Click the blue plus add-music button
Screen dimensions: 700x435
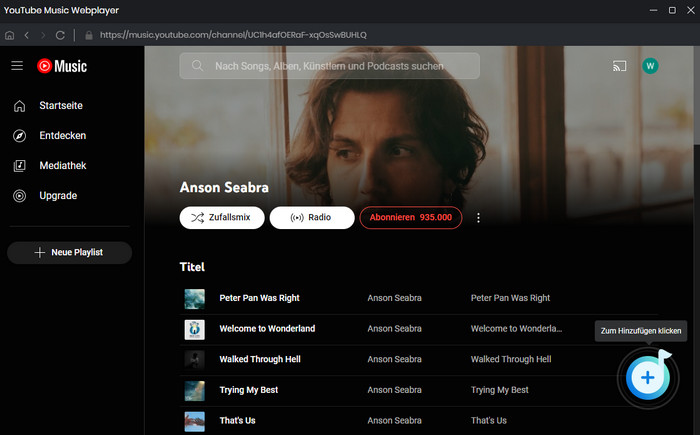648,378
